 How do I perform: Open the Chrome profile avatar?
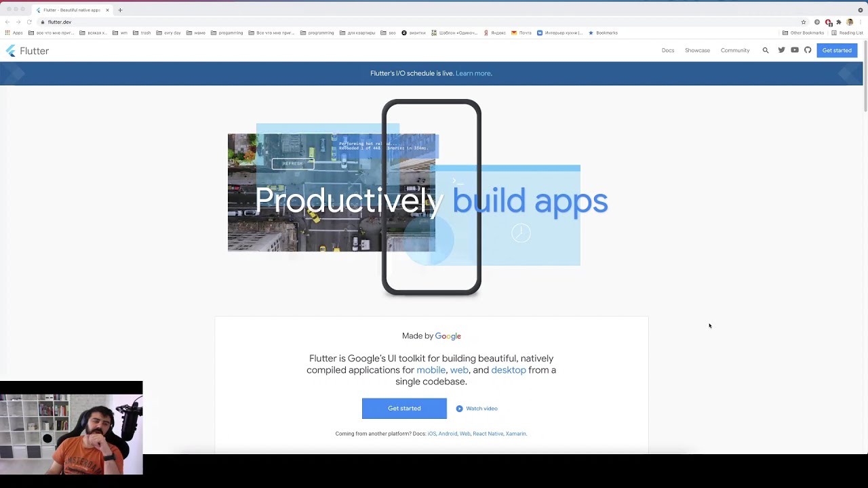pyautogui.click(x=850, y=22)
